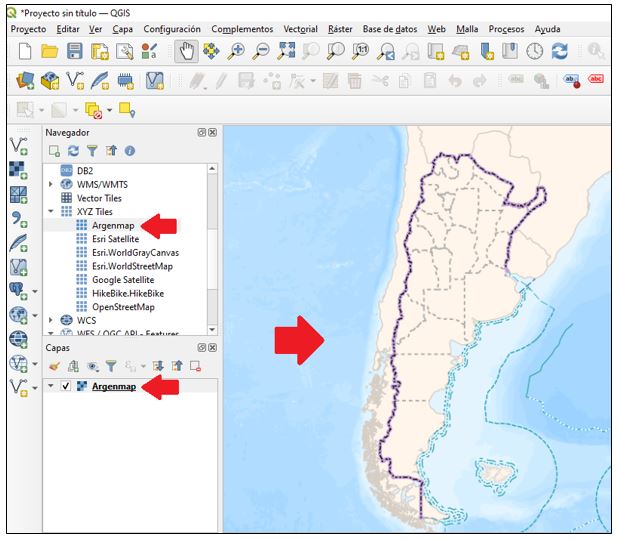Screen dimensions: 619x541
Task: Click Add Item in Navegador toolbar
Action: [54, 151]
